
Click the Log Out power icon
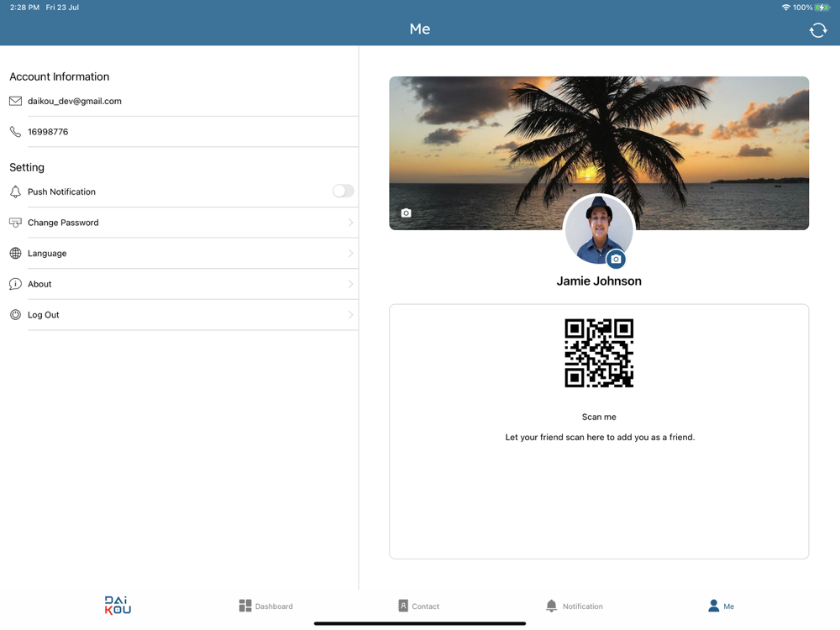pos(15,315)
